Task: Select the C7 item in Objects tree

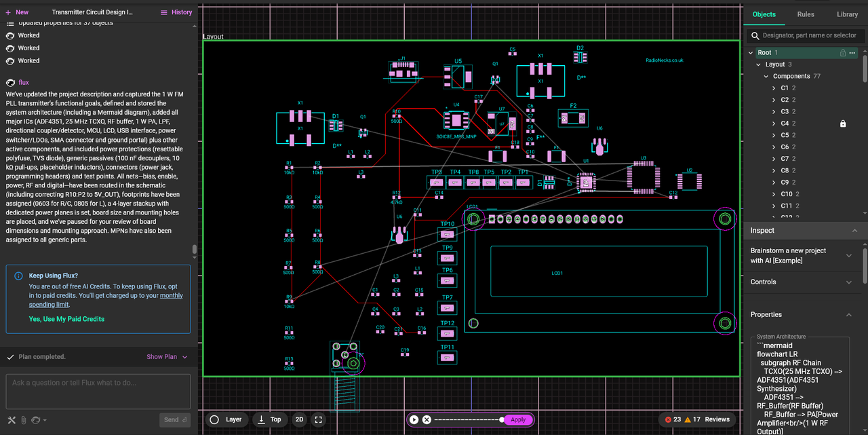Action: point(785,159)
